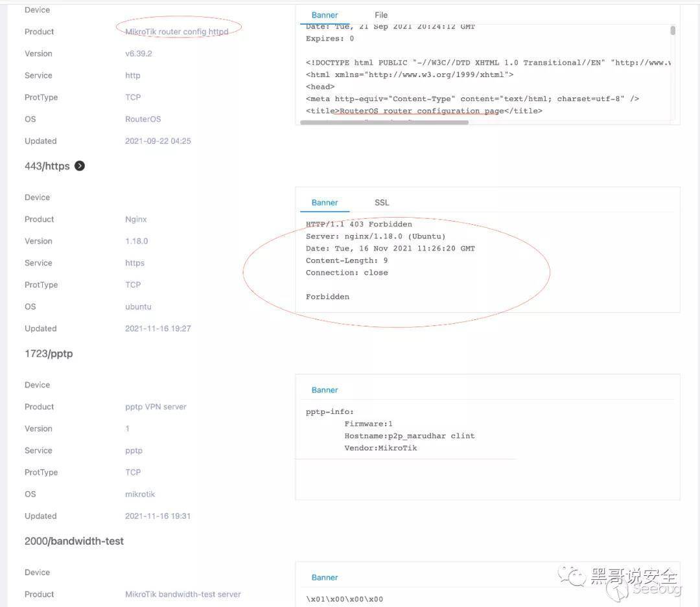Click the http service value in first section
The image size is (700, 607).
(133, 75)
